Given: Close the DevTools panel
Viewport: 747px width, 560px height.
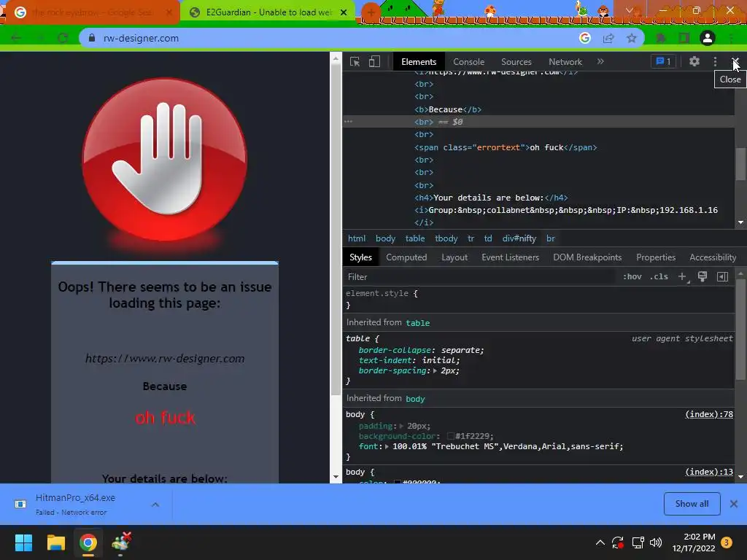Looking at the screenshot, I should [735, 61].
